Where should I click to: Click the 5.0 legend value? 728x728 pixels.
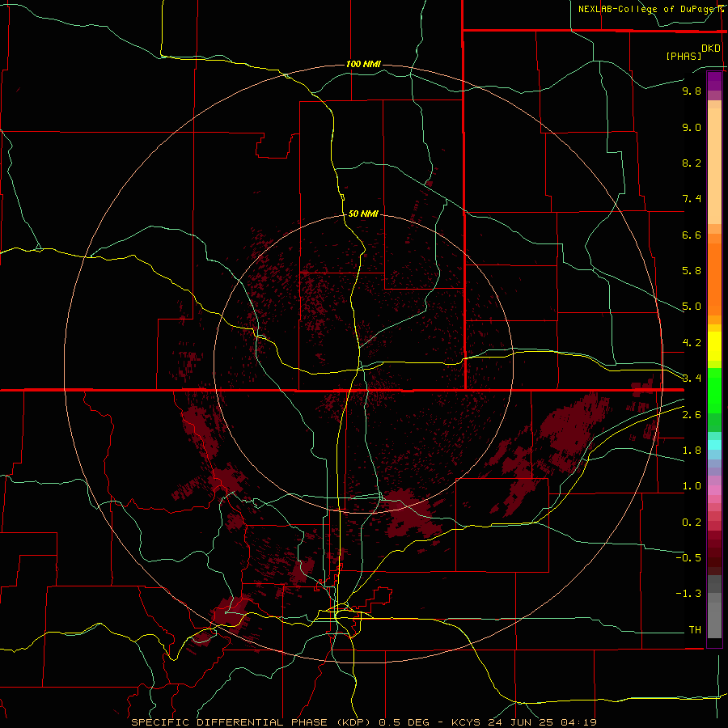coord(692,307)
